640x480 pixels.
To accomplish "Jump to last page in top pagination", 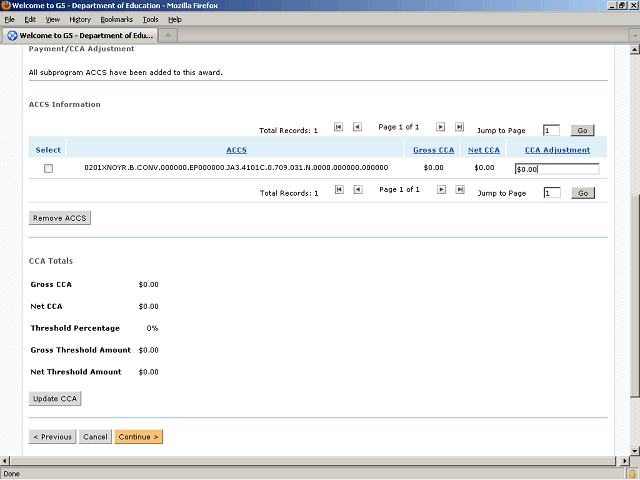I will pos(459,128).
